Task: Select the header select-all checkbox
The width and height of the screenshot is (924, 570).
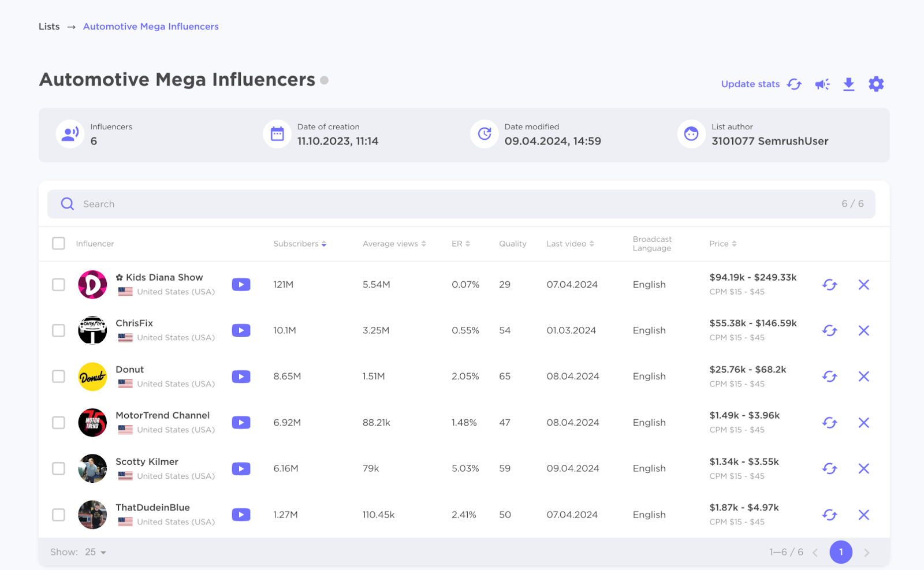Action: [x=58, y=243]
